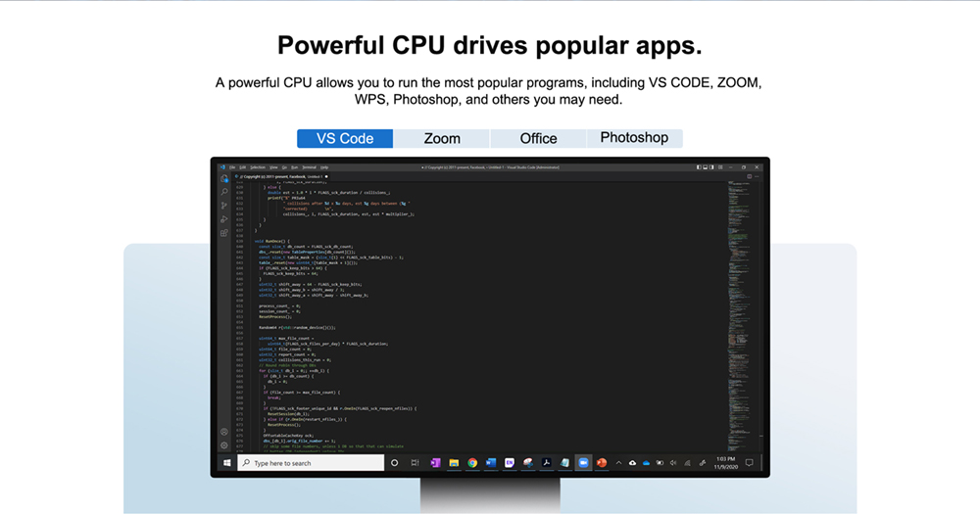The height and width of the screenshot is (514, 980).
Task: Open Zoom app from the taskbar
Action: (x=583, y=462)
